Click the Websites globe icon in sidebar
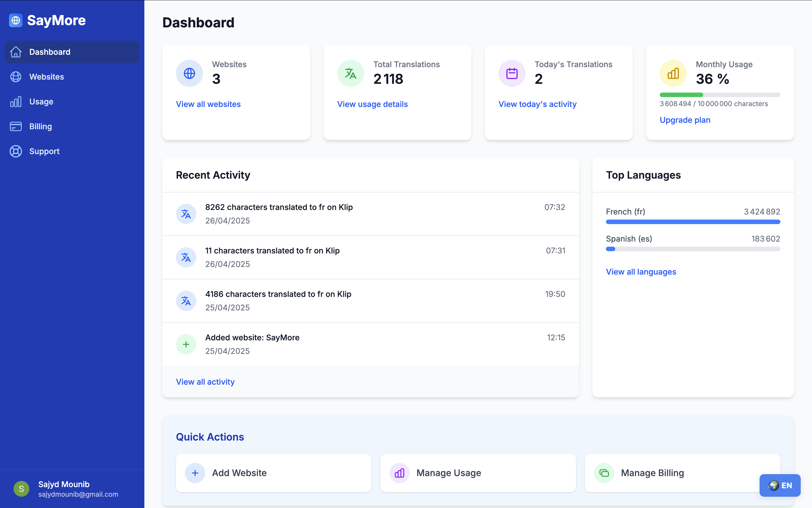812x508 pixels. coord(16,76)
